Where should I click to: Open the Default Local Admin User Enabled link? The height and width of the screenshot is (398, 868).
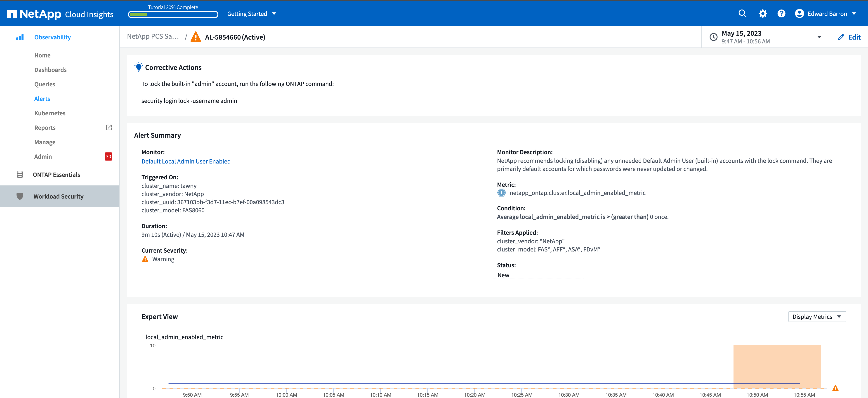tap(186, 161)
